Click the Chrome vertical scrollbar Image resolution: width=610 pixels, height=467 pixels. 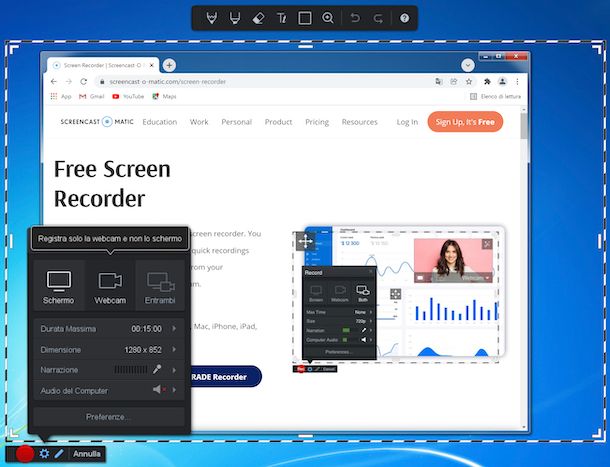pos(524,126)
